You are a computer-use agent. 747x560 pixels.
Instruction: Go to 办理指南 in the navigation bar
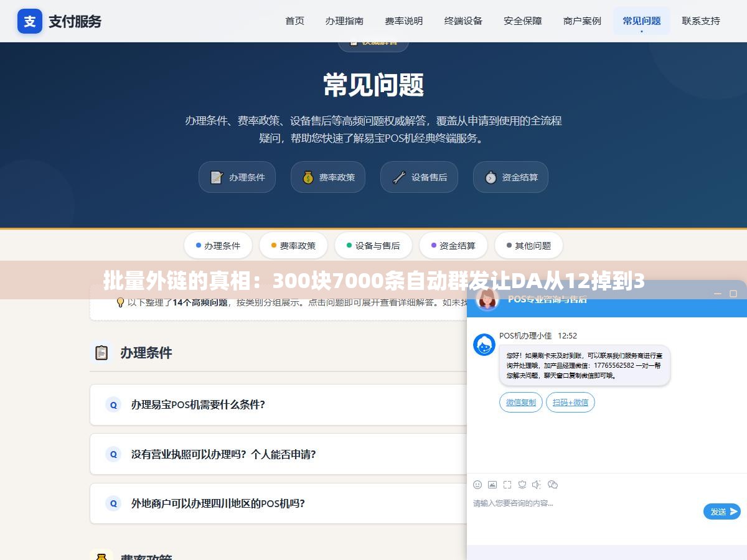[x=344, y=21]
